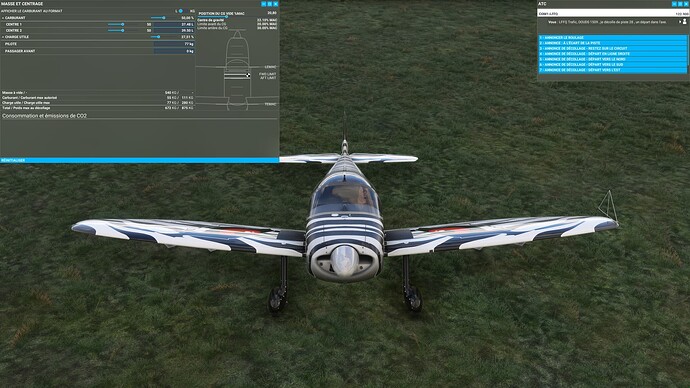Screen dimensions: 690x388
Task: Select ATC option 7 Départ vers l'est
Action: 612,70
